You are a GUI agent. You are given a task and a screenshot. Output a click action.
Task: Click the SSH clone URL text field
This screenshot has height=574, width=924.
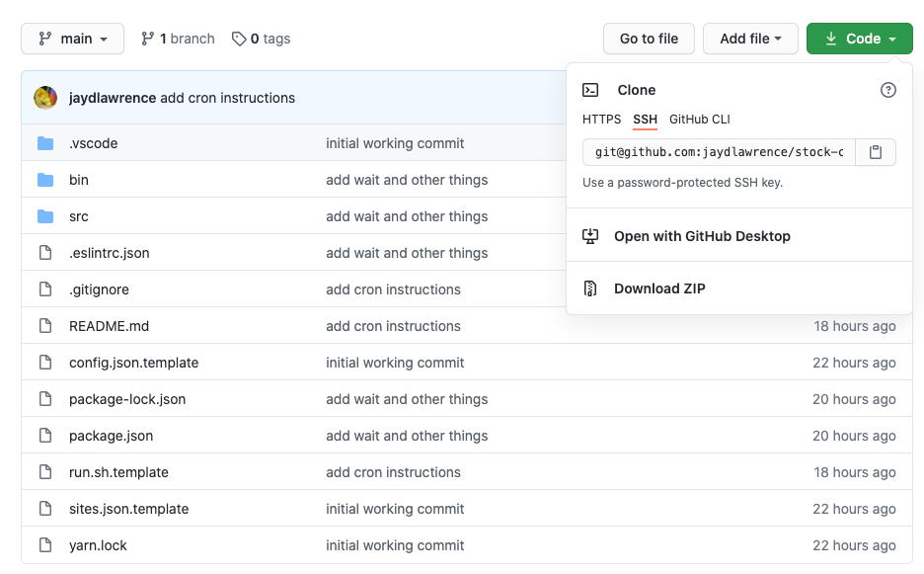pos(719,152)
